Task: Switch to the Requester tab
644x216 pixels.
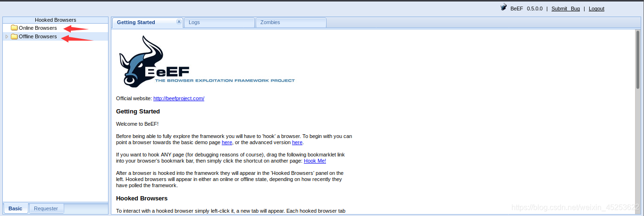Action: click(x=46, y=208)
